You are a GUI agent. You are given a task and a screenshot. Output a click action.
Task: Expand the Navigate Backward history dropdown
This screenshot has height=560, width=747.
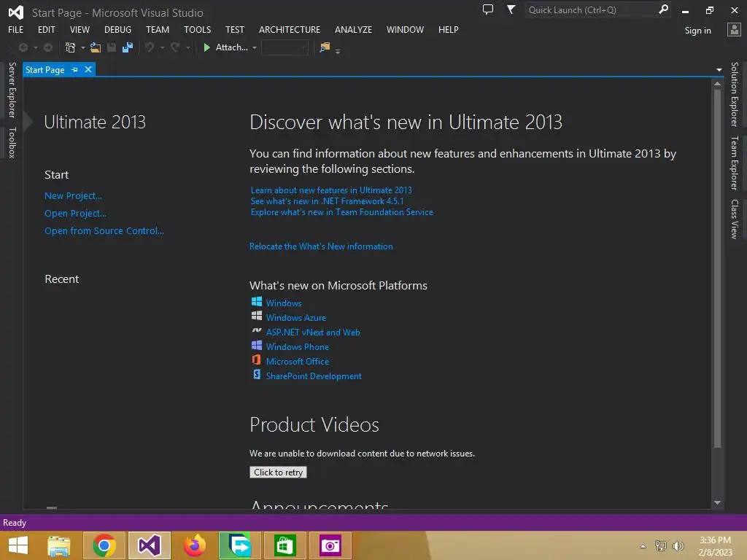[36, 48]
